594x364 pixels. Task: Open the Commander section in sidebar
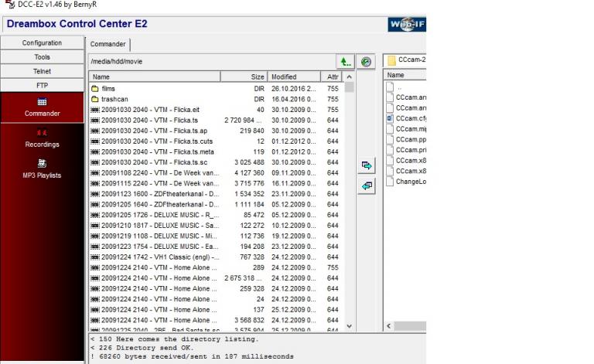(42, 107)
